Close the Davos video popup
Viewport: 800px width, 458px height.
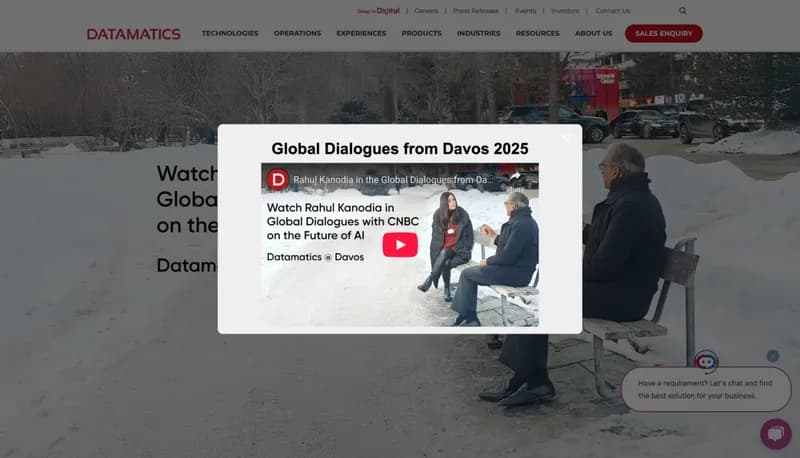pos(566,139)
